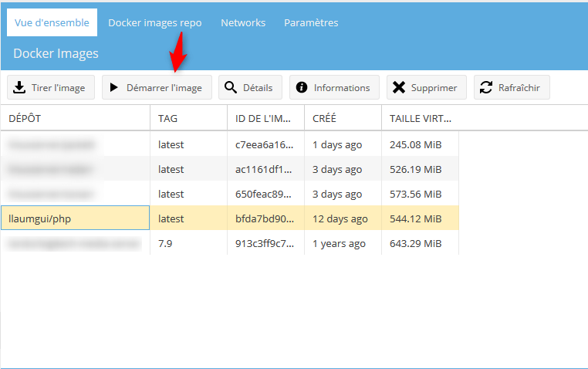Open the Paramètres tab
This screenshot has height=369, width=588.
coord(311,22)
